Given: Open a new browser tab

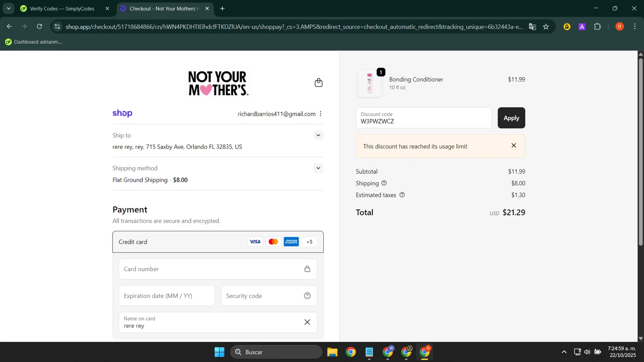Looking at the screenshot, I should tap(222, 9).
